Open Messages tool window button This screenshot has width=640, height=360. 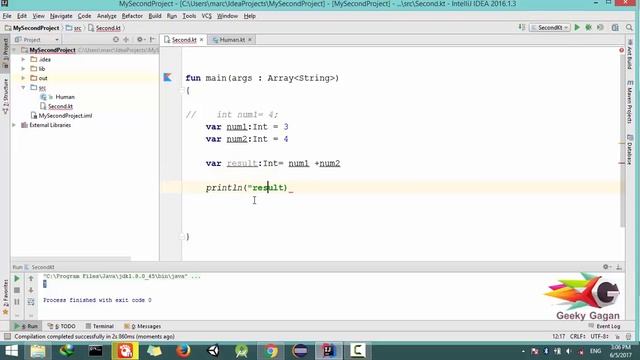coord(142,326)
